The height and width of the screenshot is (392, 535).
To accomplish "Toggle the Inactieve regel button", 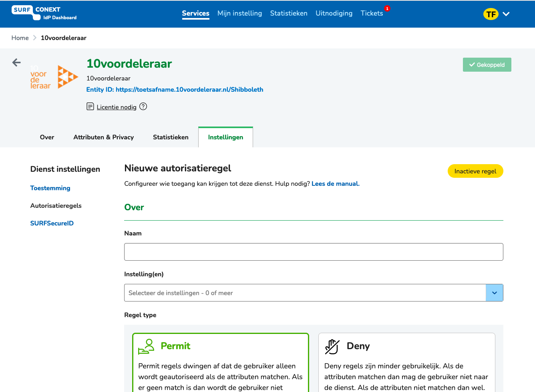I will [475, 171].
